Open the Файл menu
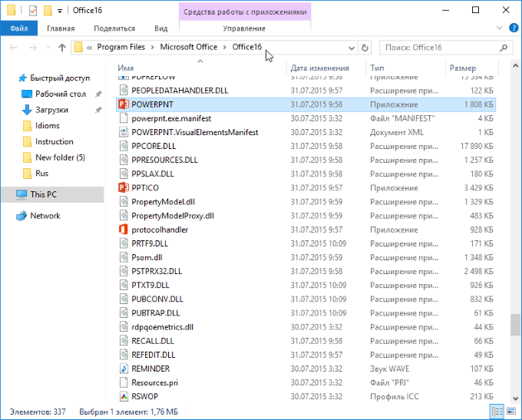522x420 pixels. 18,28
